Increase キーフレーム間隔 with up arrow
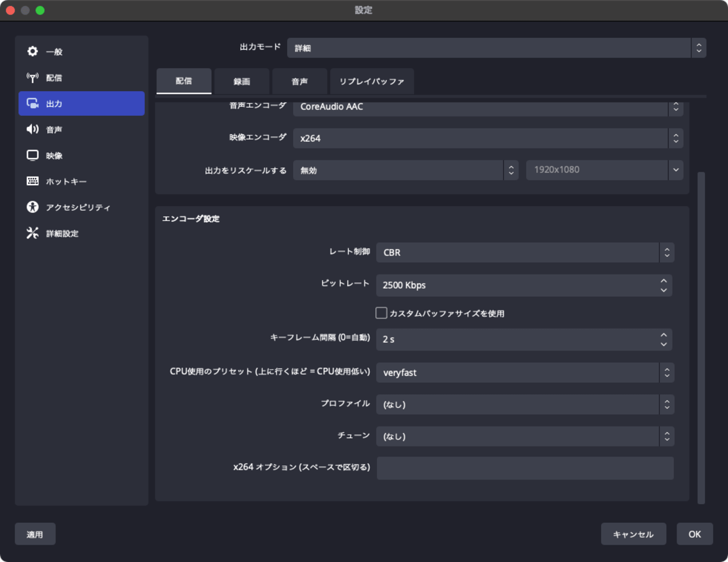This screenshot has width=728, height=562. click(664, 335)
